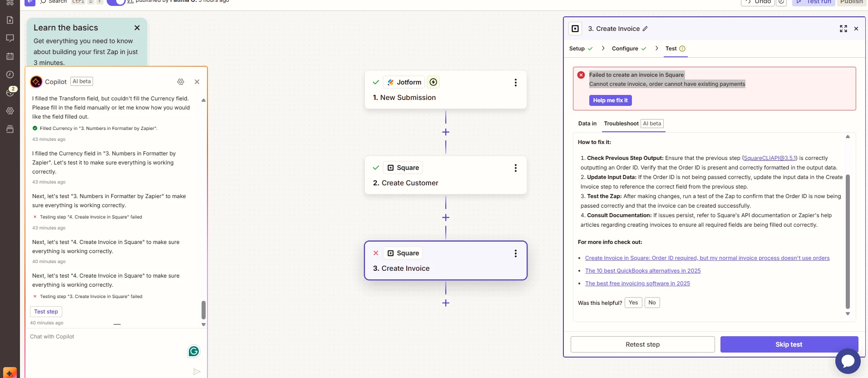868x378 pixels.
Task: Click the Skip test button
Action: (789, 344)
